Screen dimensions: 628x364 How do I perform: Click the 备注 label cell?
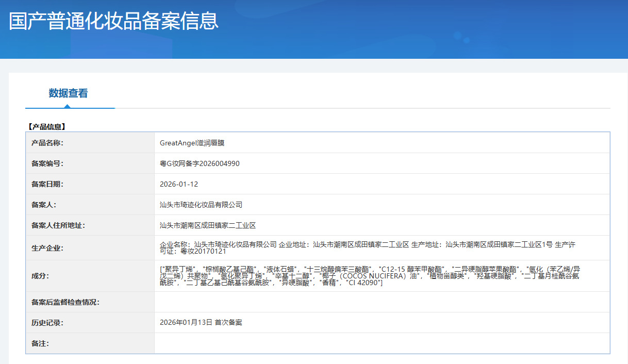(x=90, y=343)
